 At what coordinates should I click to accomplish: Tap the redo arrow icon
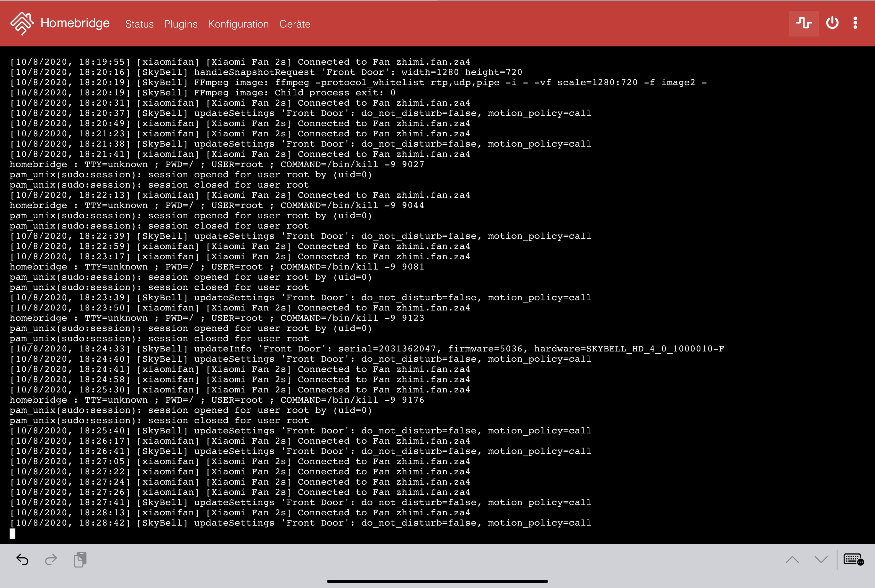[x=51, y=560]
